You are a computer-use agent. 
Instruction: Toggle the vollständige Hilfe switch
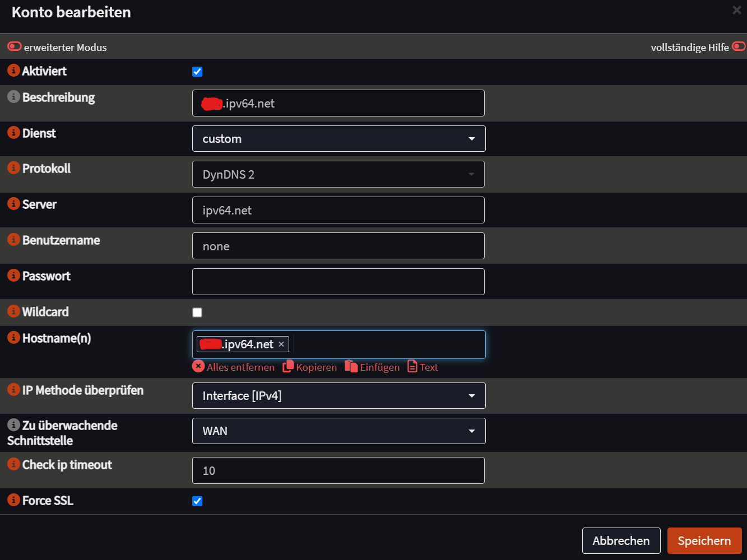click(739, 46)
